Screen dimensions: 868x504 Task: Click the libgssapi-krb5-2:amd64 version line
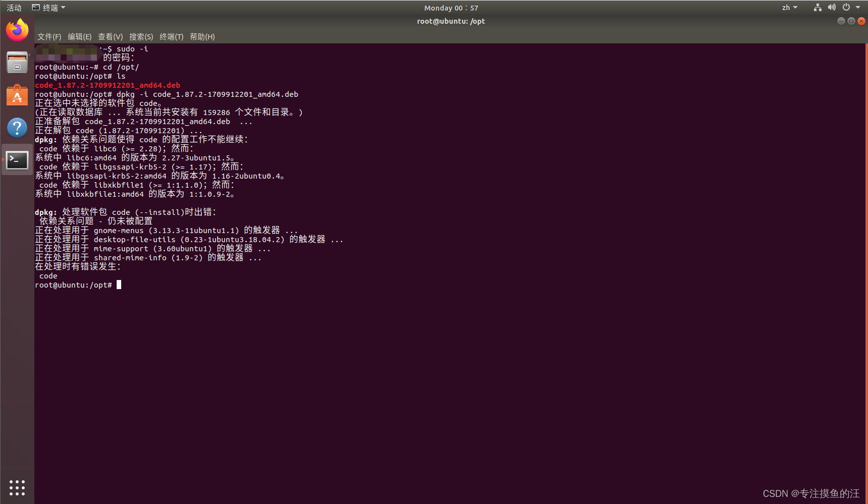(160, 176)
